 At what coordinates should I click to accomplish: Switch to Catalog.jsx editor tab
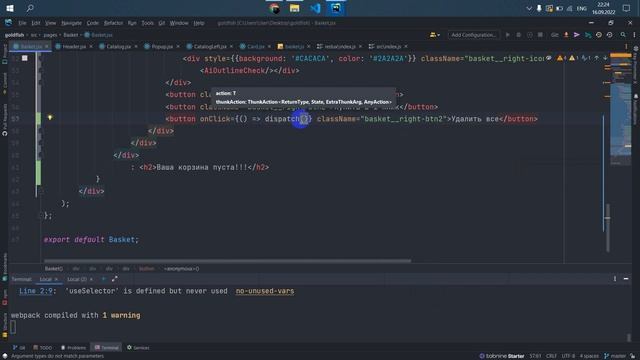(x=118, y=47)
